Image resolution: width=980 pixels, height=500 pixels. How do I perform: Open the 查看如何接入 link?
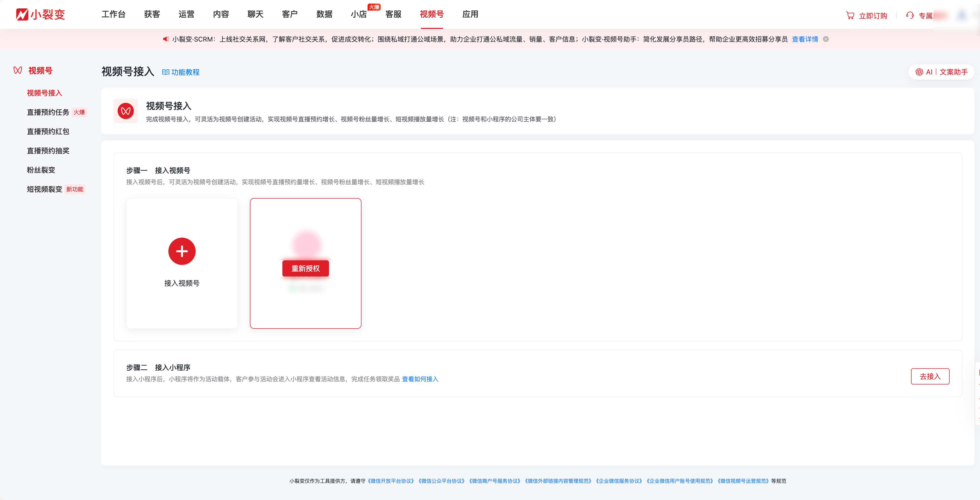[x=420, y=379]
